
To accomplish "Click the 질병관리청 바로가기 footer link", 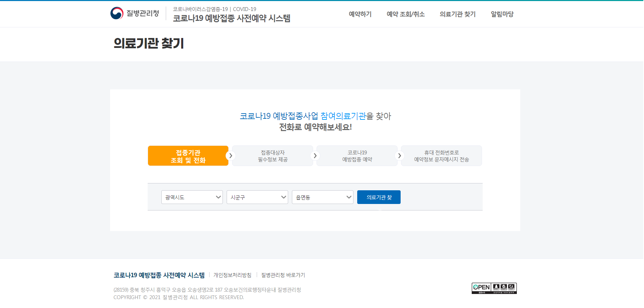I will click(x=282, y=275).
